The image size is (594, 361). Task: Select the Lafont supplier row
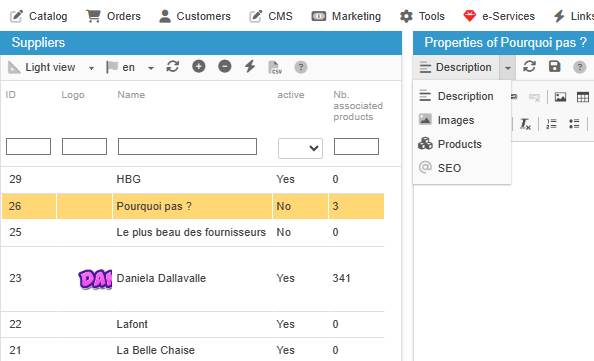coord(193,324)
